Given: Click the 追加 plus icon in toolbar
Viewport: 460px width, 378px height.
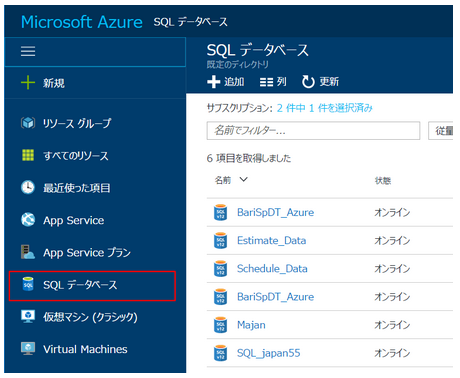Looking at the screenshot, I should 214,82.
